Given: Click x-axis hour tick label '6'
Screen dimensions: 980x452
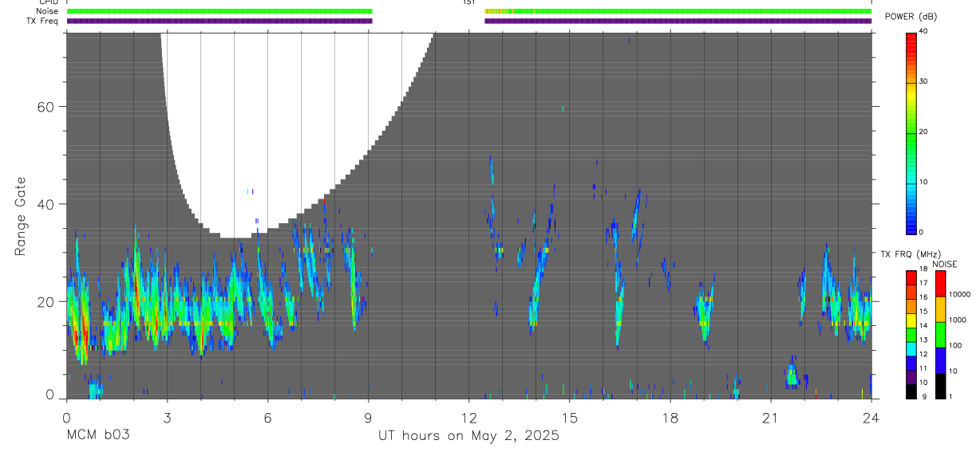Looking at the screenshot, I should (x=267, y=418).
